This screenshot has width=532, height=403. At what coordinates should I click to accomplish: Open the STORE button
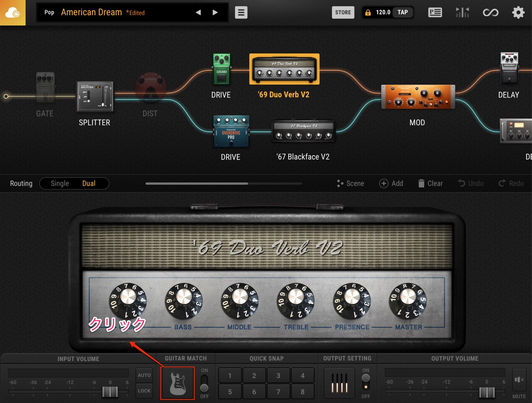pyautogui.click(x=343, y=12)
